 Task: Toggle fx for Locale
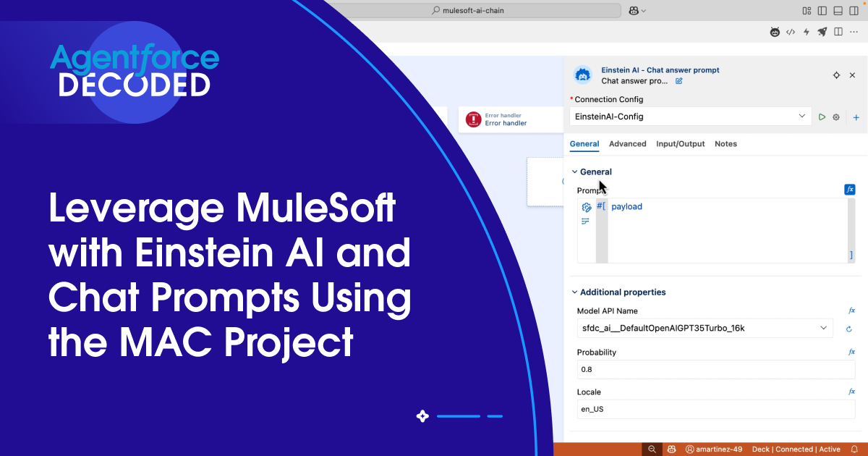(851, 392)
